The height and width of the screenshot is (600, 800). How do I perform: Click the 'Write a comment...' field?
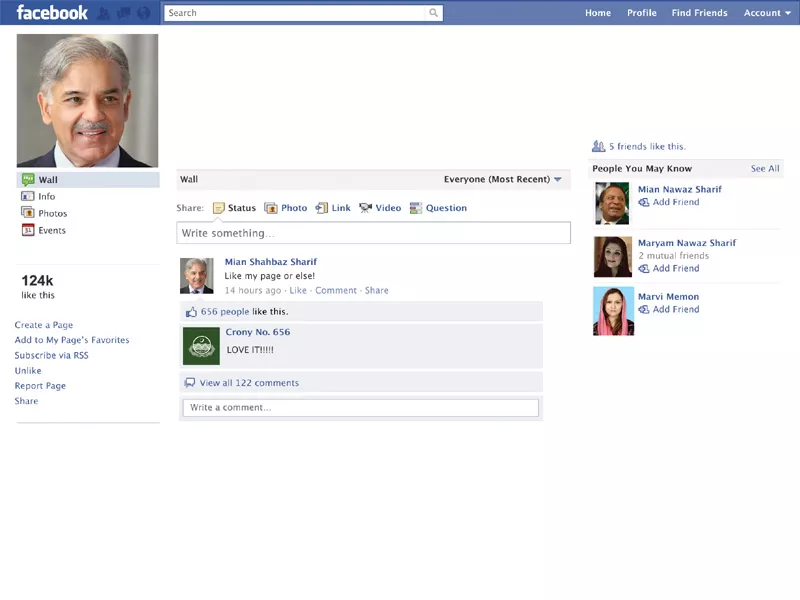click(x=361, y=408)
